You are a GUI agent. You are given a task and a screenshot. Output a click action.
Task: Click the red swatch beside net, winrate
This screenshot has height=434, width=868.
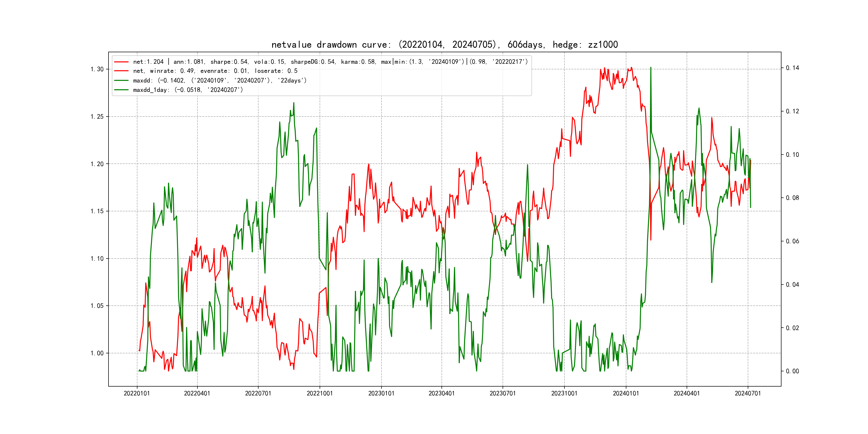(x=121, y=71)
